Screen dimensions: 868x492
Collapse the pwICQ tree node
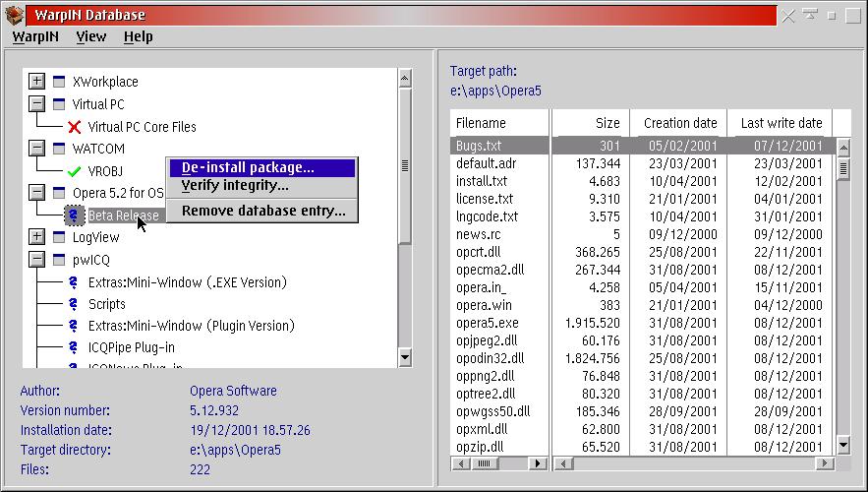[x=36, y=260]
